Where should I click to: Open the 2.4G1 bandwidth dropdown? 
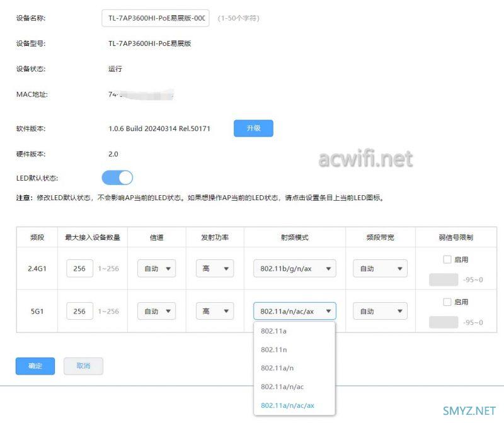(379, 269)
